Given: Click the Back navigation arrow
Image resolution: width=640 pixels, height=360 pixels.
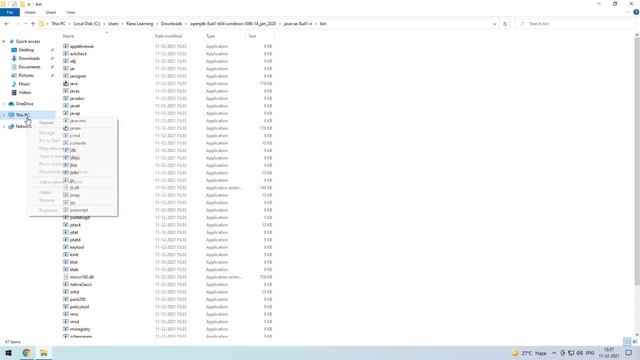Looking at the screenshot, I should pyautogui.click(x=7, y=24).
